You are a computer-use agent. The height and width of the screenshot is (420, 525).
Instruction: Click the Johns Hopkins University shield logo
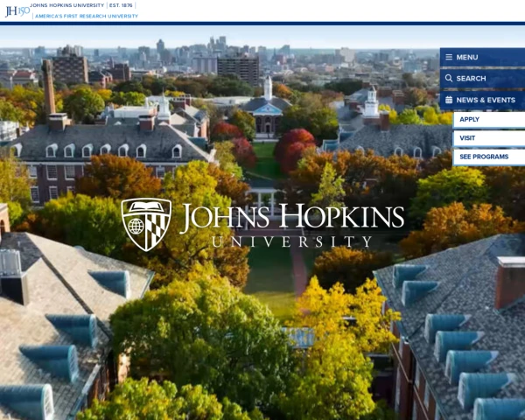pos(146,224)
